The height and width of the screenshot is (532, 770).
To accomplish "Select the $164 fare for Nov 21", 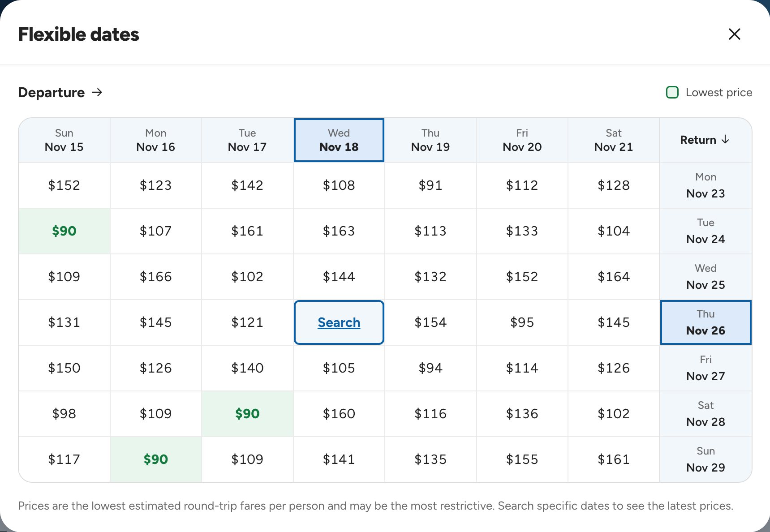I will [x=614, y=277].
